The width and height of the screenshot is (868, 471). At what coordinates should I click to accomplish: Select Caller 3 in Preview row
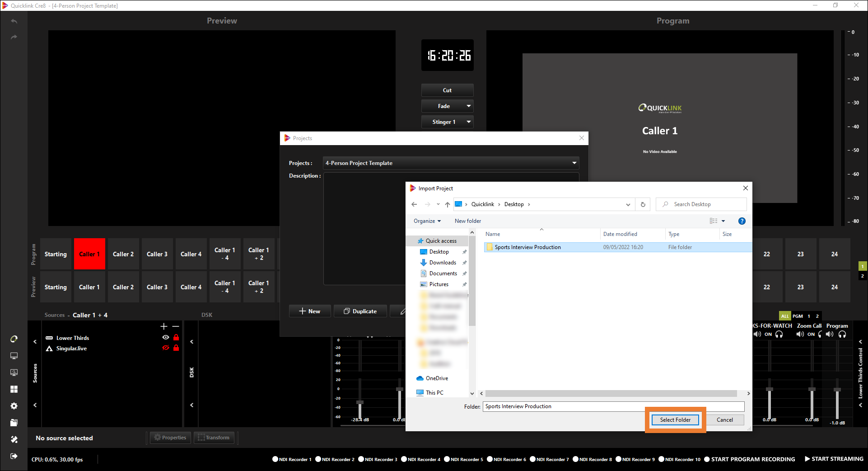coord(157,287)
